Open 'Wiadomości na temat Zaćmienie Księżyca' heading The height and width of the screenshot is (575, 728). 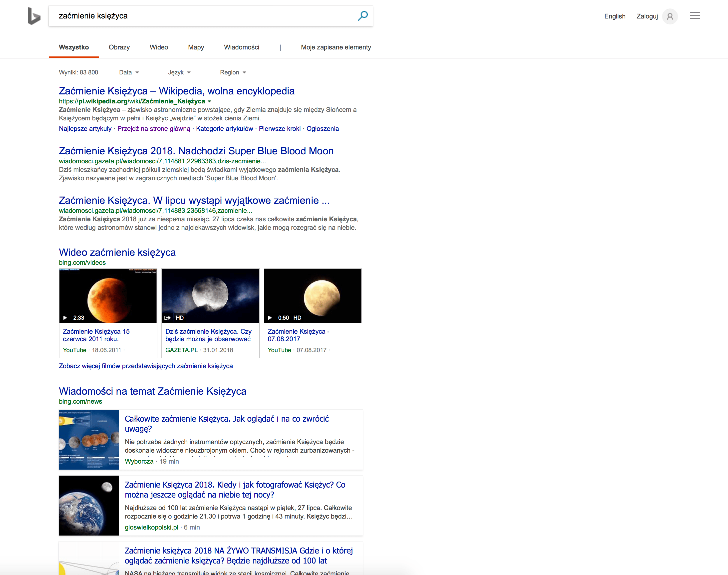(x=153, y=391)
